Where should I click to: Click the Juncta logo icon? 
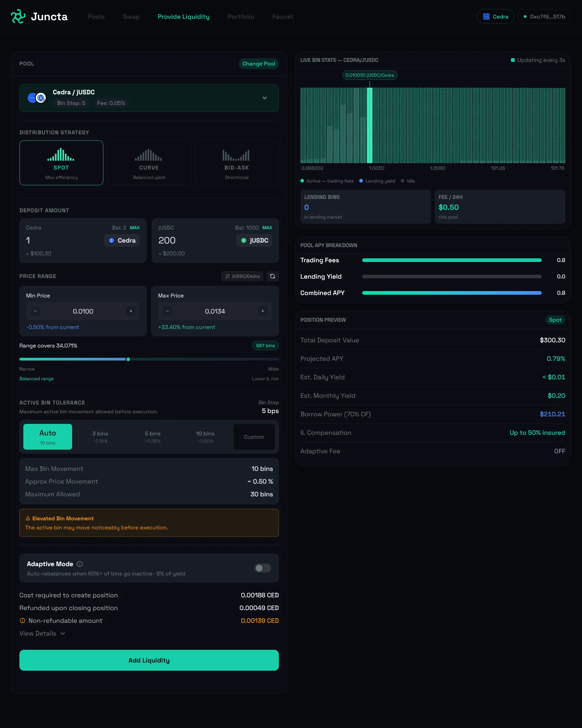tap(18, 16)
